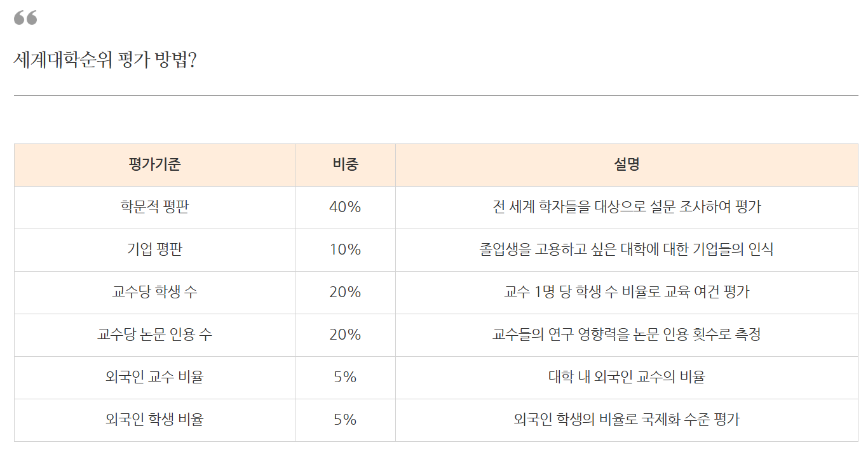
Task: Click the description about 기업들의 인식
Action: [x=627, y=250]
